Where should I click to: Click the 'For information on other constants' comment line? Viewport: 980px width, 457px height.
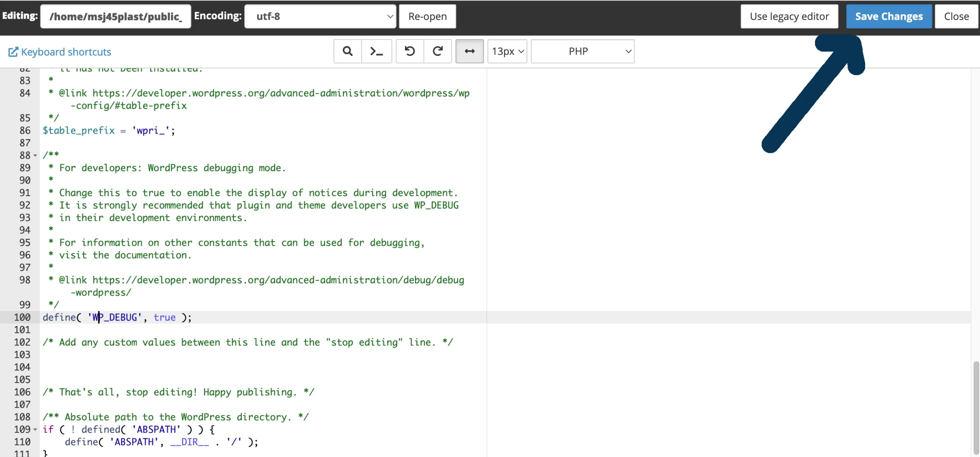click(242, 243)
